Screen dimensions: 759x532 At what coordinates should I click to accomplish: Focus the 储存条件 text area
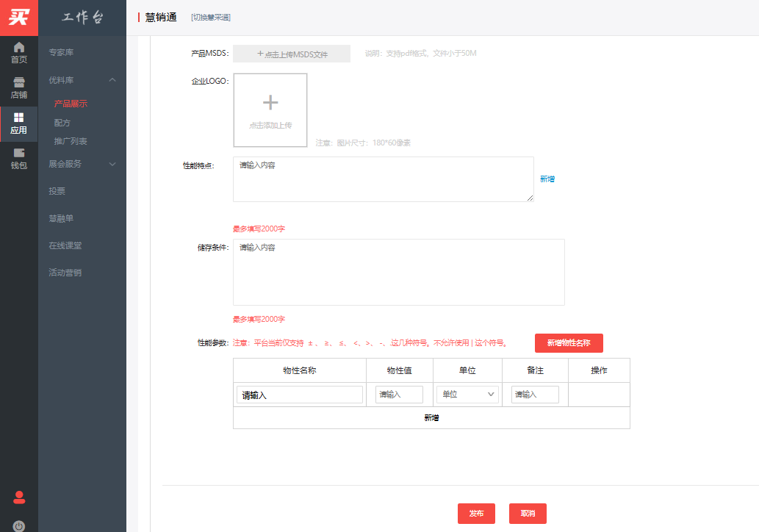click(398, 272)
